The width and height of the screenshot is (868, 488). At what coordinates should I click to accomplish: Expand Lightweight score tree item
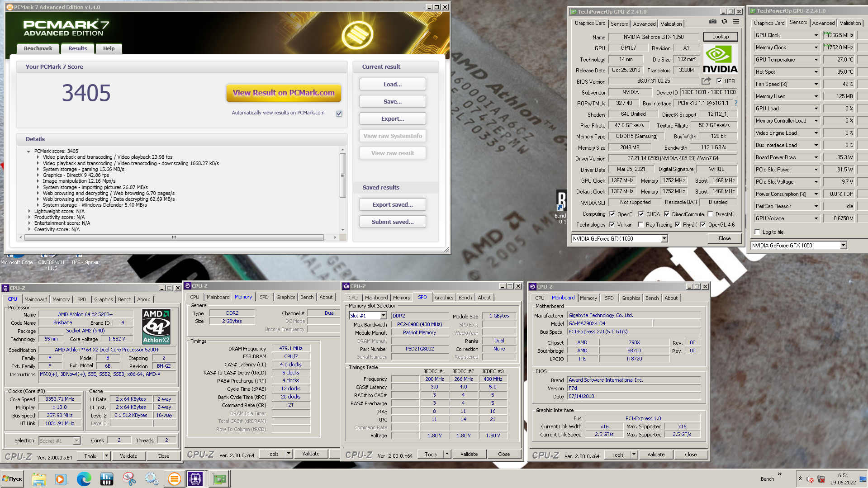click(x=29, y=211)
